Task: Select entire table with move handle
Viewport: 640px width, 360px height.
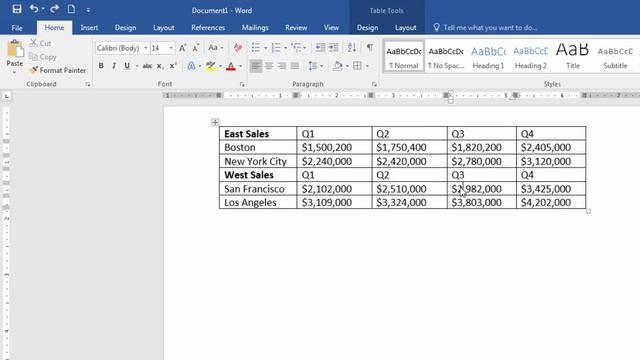Action: (215, 122)
